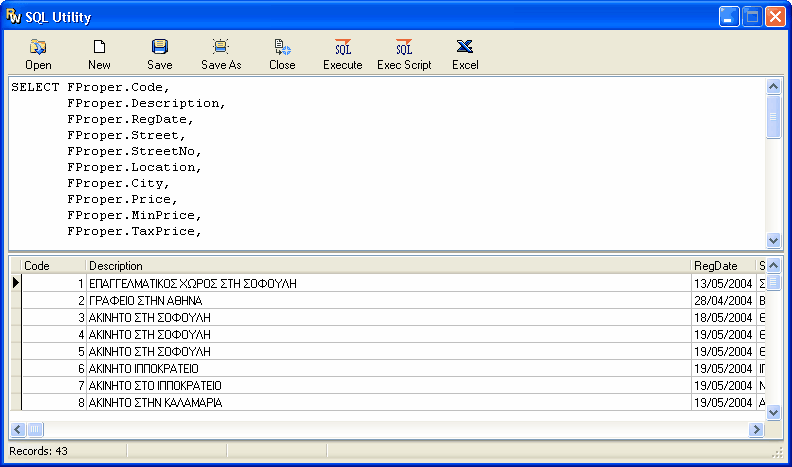This screenshot has height=467, width=792.
Task: Place cursor on 'FProper.City,' line
Action: tap(118, 183)
